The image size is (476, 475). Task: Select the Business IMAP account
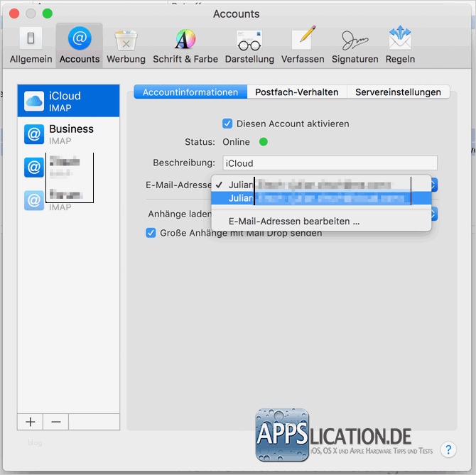coord(69,134)
